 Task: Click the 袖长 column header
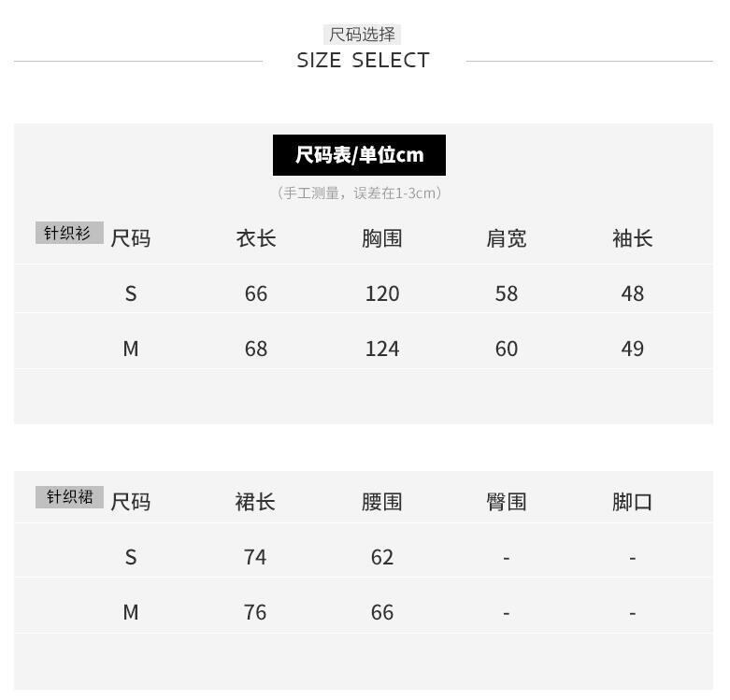(x=632, y=238)
